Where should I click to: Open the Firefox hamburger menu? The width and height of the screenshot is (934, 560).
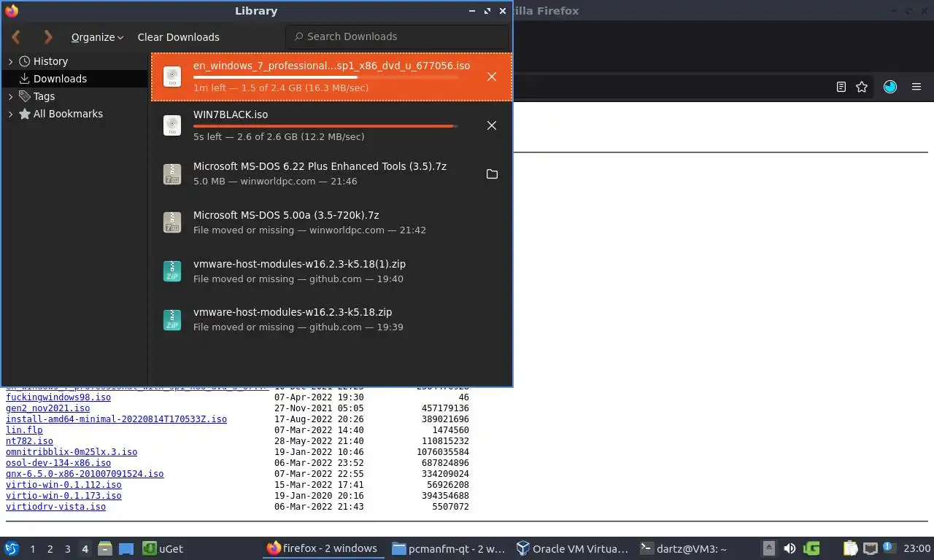(916, 87)
